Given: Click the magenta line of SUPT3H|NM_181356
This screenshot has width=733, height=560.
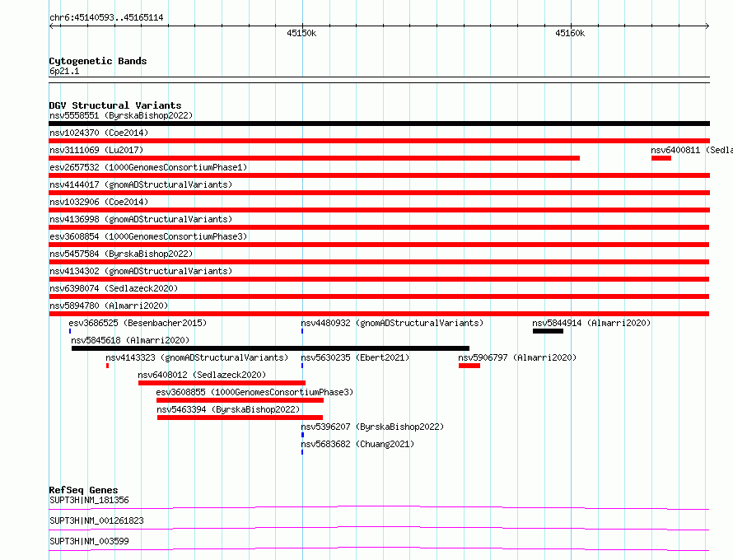Looking at the screenshot, I should point(379,507).
